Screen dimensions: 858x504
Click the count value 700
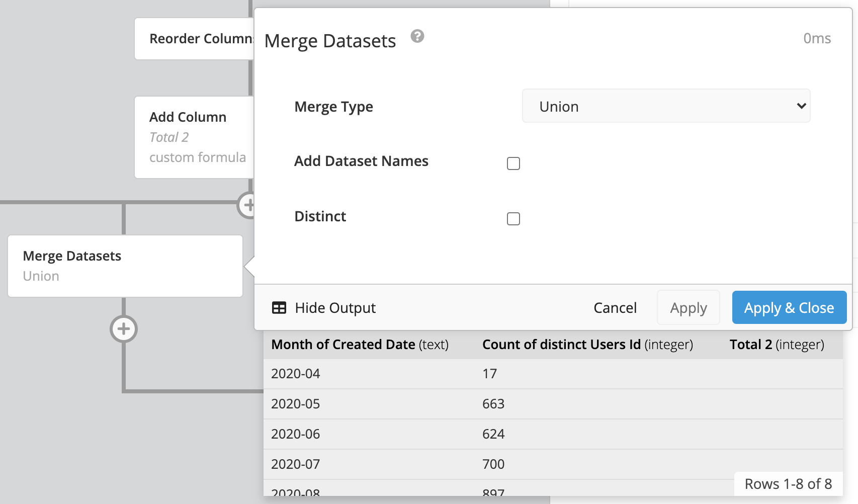click(493, 464)
